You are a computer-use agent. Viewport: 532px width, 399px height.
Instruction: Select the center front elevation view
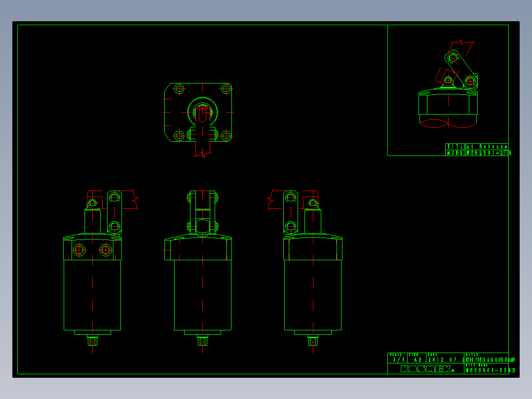point(198,271)
